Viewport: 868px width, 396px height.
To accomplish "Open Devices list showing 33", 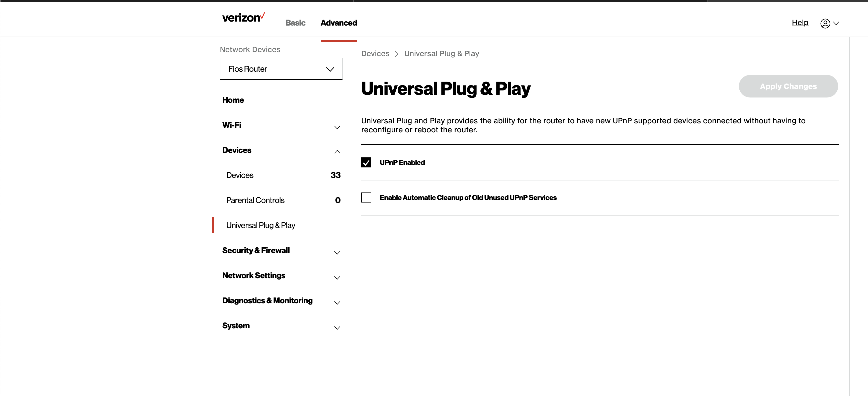I will [x=240, y=175].
